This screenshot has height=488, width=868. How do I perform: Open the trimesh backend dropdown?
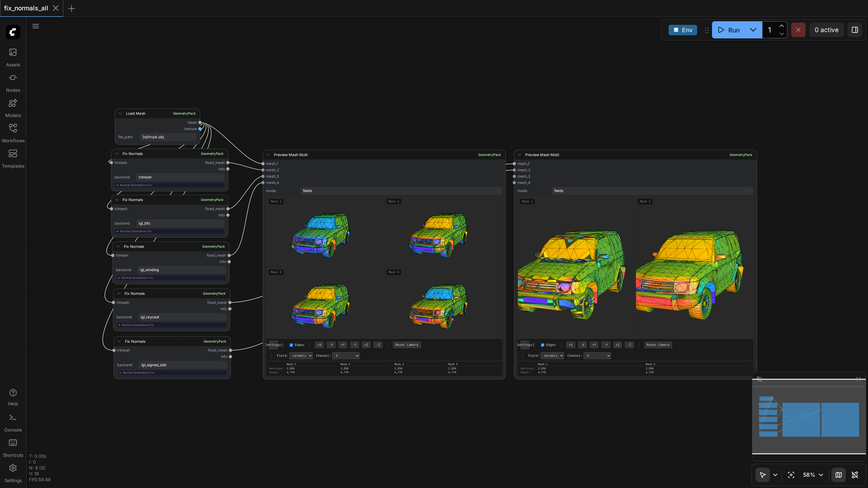180,177
